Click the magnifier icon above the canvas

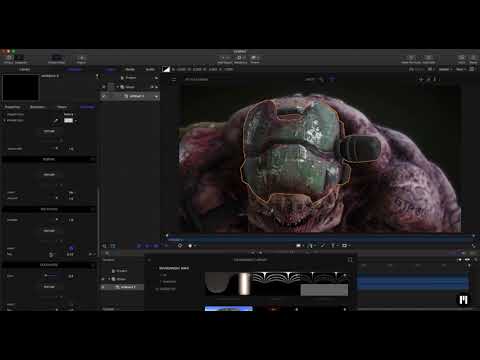click(321, 79)
